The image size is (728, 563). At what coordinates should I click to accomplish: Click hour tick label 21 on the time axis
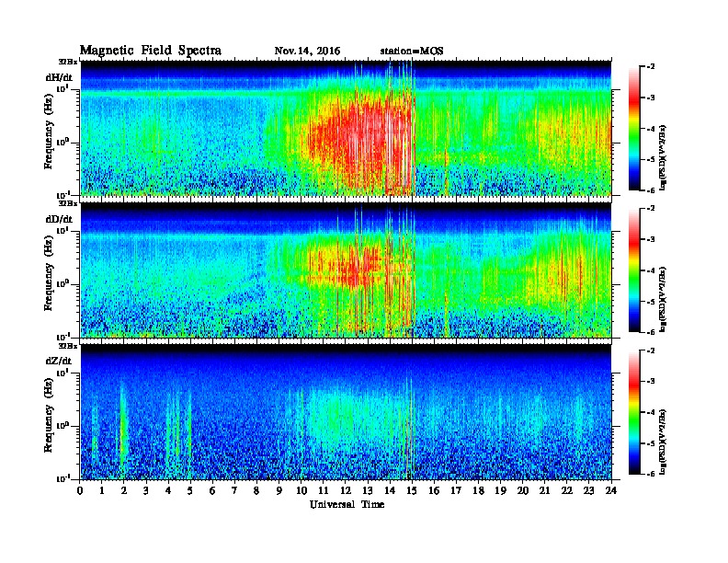pyautogui.click(x=544, y=491)
